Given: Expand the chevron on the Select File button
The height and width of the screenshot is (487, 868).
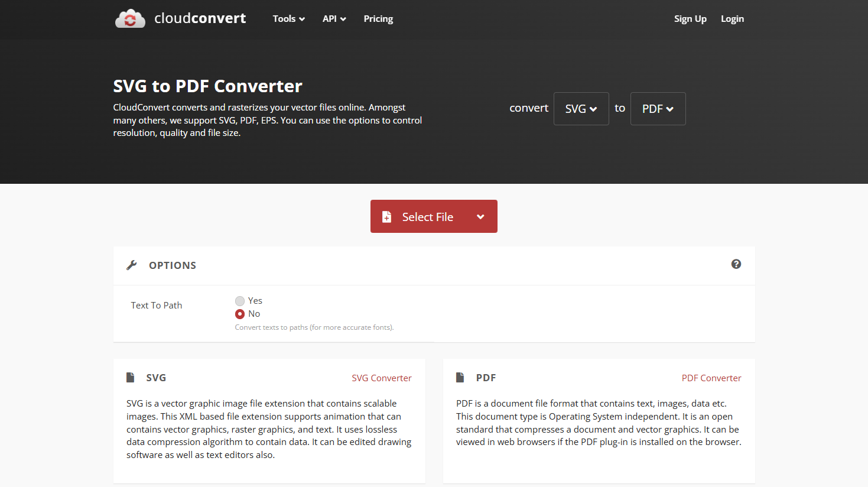Looking at the screenshot, I should click(480, 216).
